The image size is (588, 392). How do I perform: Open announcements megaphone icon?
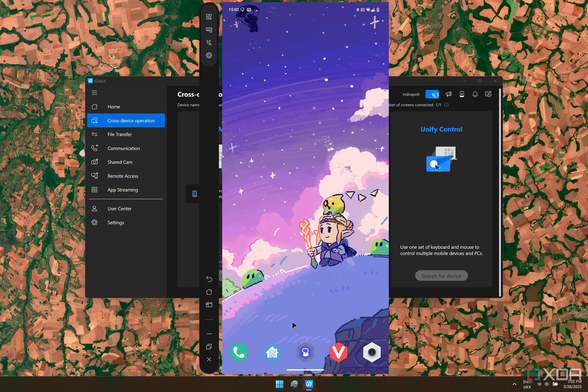pyautogui.click(x=449, y=94)
